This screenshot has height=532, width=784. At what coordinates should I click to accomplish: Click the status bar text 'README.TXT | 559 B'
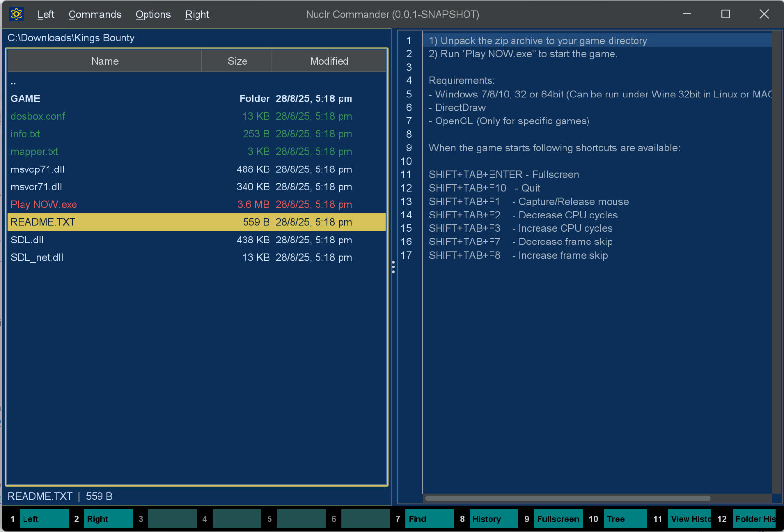60,496
